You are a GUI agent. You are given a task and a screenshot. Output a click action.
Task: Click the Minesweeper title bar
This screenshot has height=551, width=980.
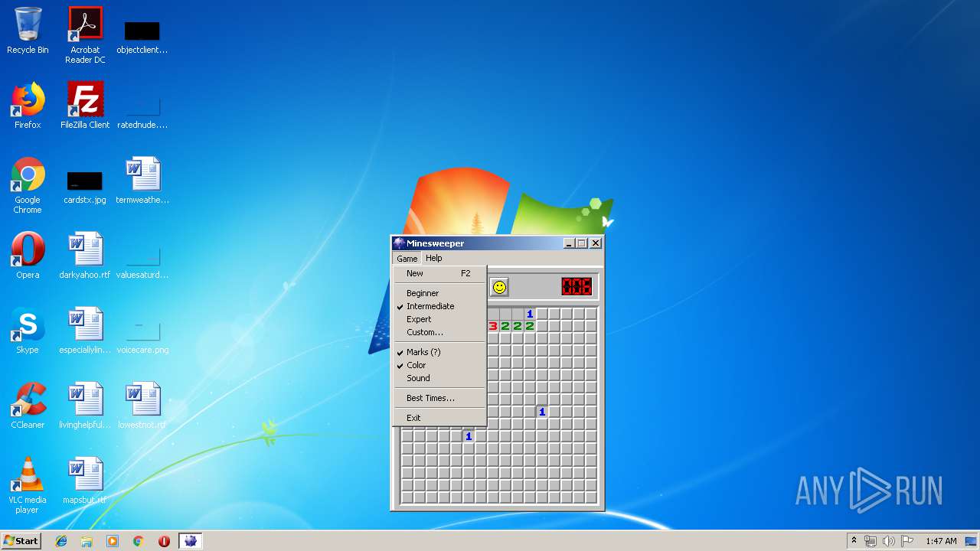pyautogui.click(x=498, y=243)
